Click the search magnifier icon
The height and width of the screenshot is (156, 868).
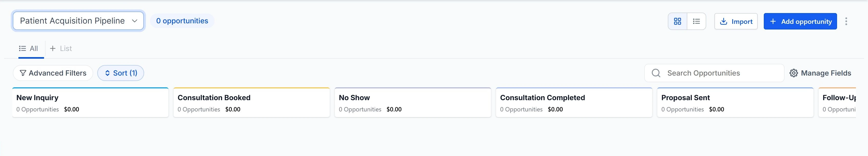pyautogui.click(x=656, y=73)
